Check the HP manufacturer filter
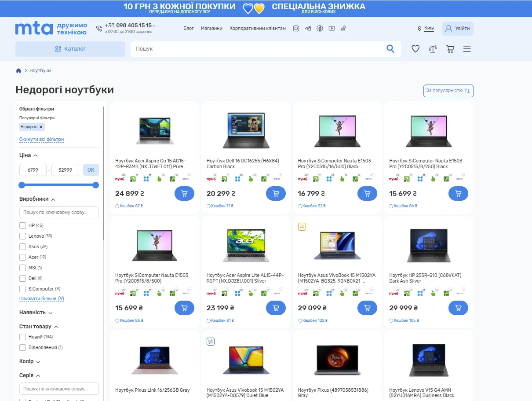532x401 pixels. (22, 225)
